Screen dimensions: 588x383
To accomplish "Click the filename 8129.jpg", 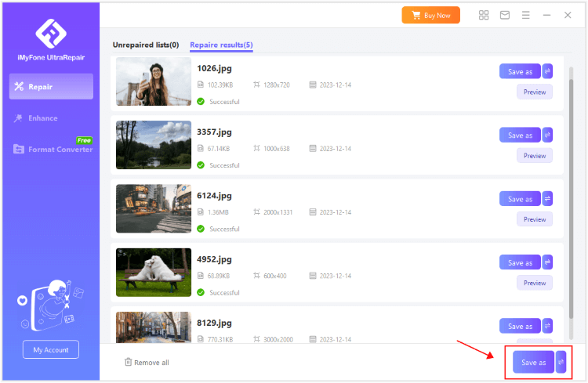I will [x=215, y=323].
